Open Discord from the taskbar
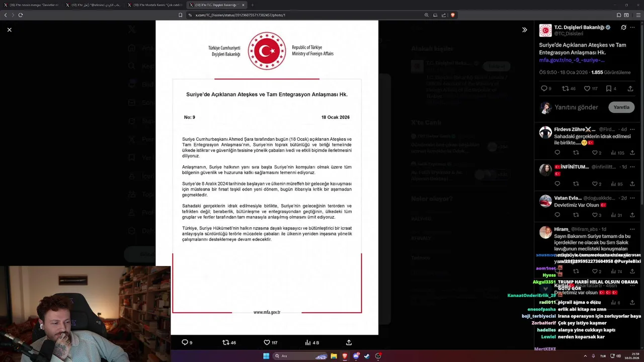 (356, 356)
